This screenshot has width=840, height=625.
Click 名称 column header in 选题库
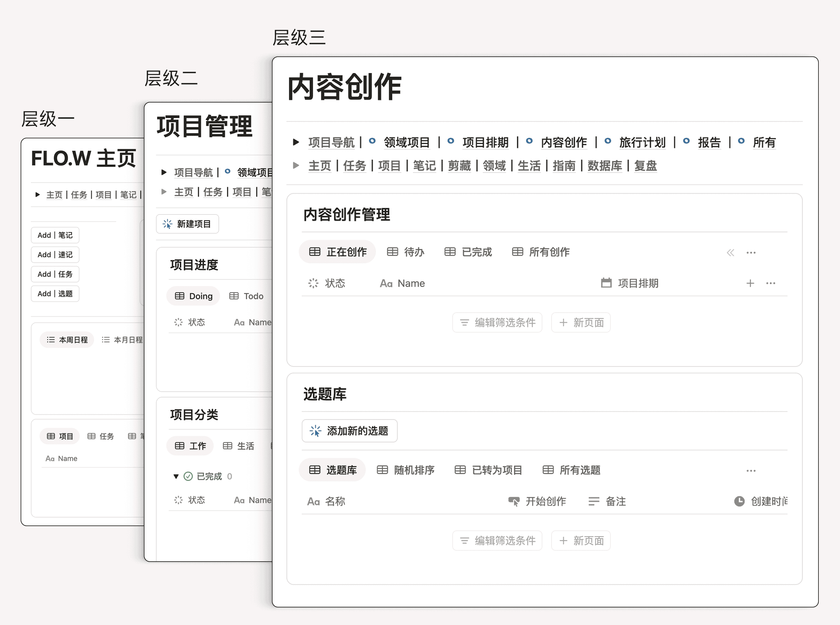coord(326,501)
